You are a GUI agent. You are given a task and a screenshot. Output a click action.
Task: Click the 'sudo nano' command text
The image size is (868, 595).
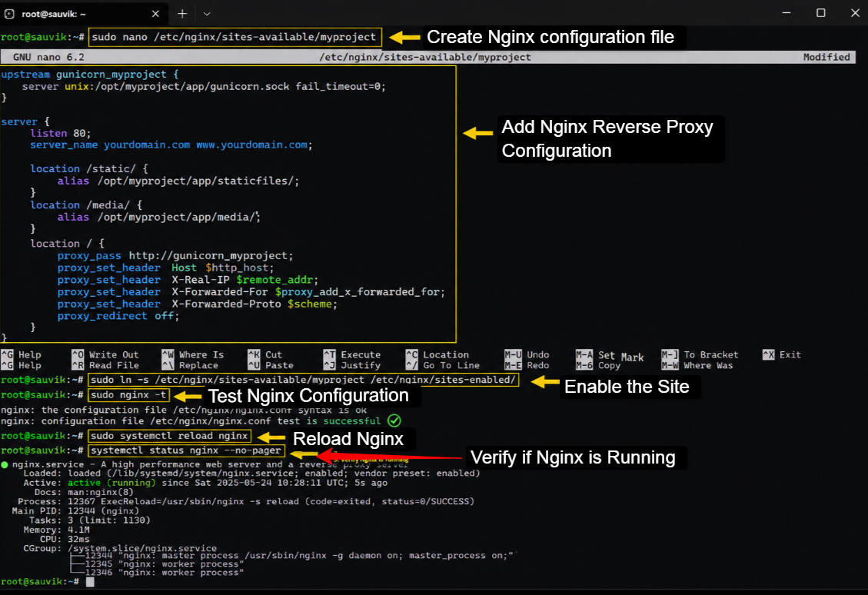coord(234,37)
